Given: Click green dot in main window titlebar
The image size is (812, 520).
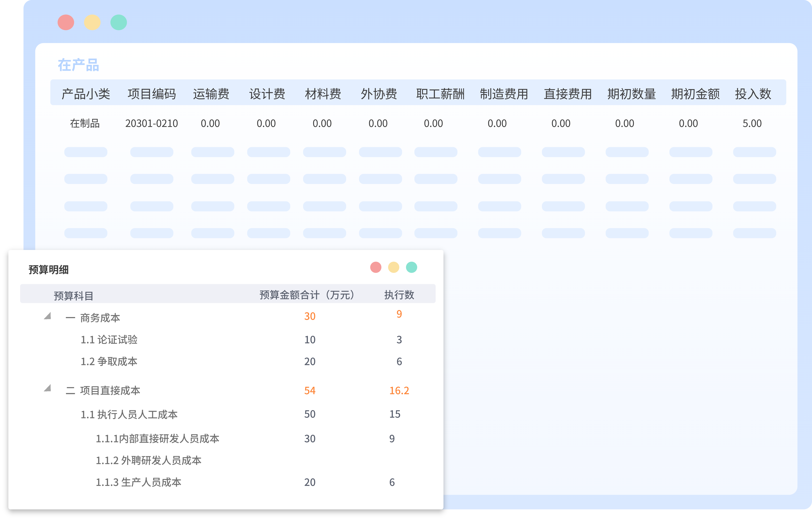Looking at the screenshot, I should 119,22.
